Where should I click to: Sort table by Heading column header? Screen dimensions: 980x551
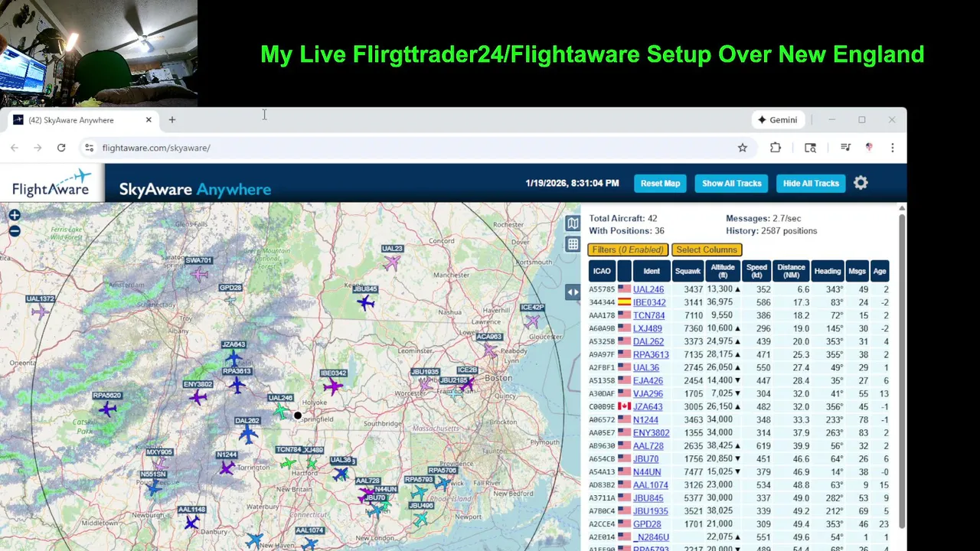click(x=828, y=271)
